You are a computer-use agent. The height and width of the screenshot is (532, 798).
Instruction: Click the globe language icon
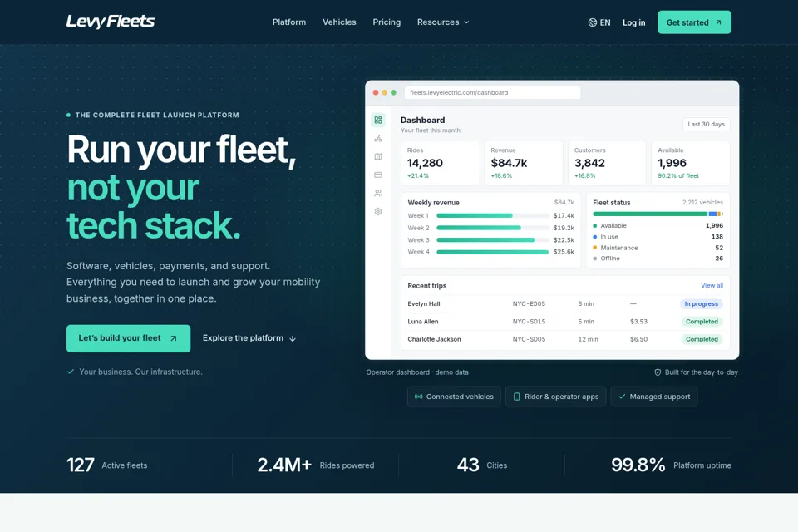(x=593, y=22)
